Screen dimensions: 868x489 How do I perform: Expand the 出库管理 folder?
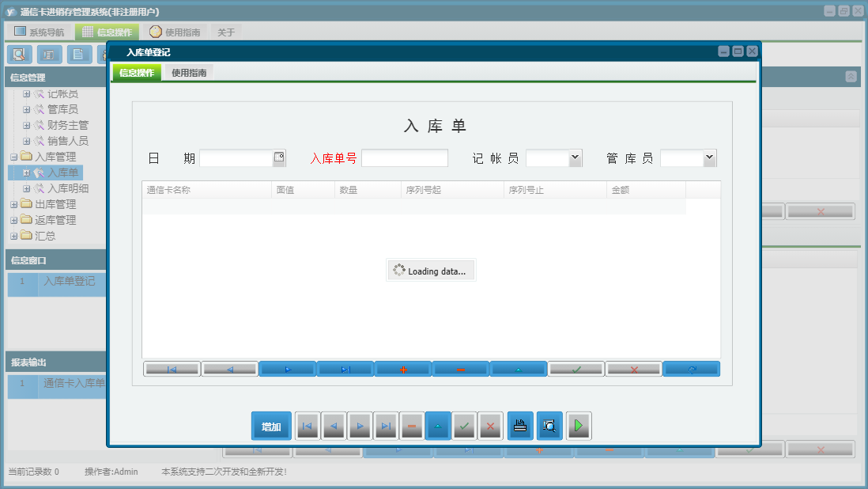pos(14,204)
